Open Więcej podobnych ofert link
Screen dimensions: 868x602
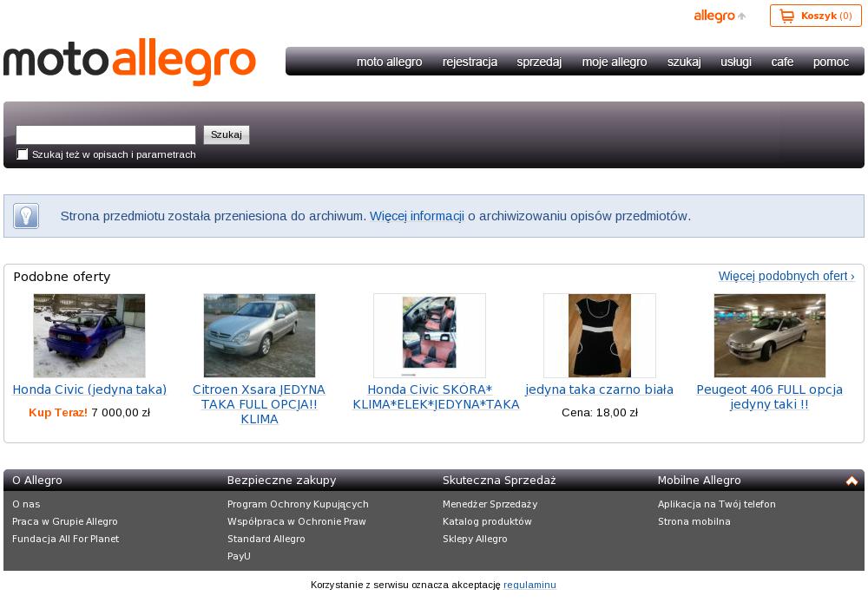[786, 276]
